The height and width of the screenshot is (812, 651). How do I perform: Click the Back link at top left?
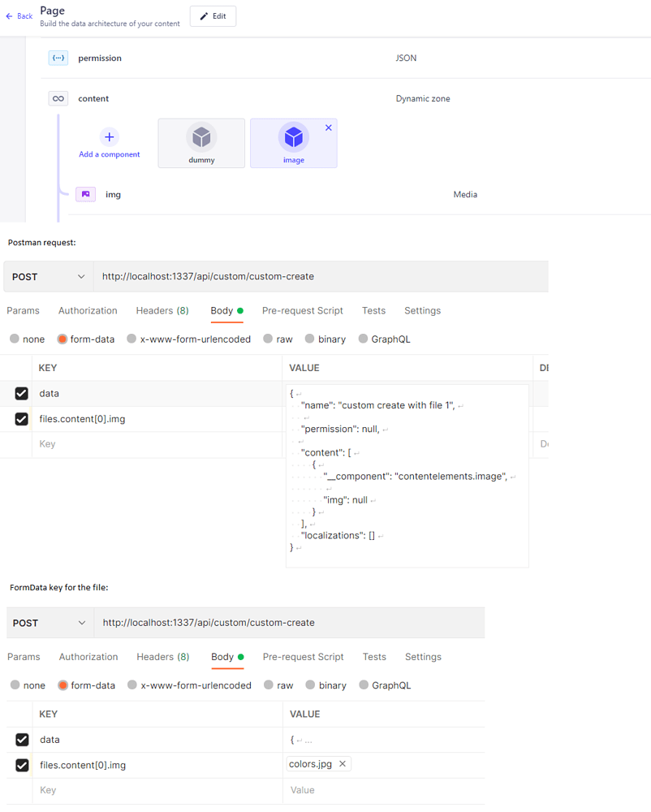click(18, 15)
